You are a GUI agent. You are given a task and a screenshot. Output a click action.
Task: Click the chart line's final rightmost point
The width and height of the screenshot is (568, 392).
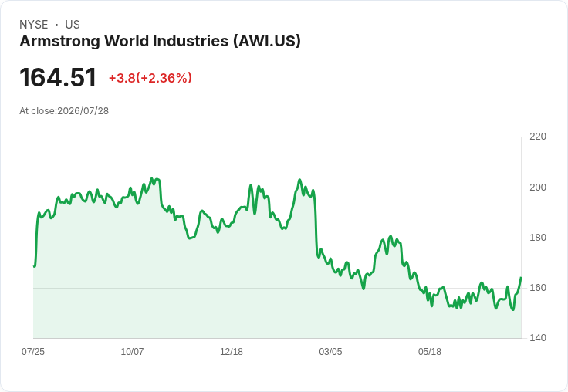[521, 278]
